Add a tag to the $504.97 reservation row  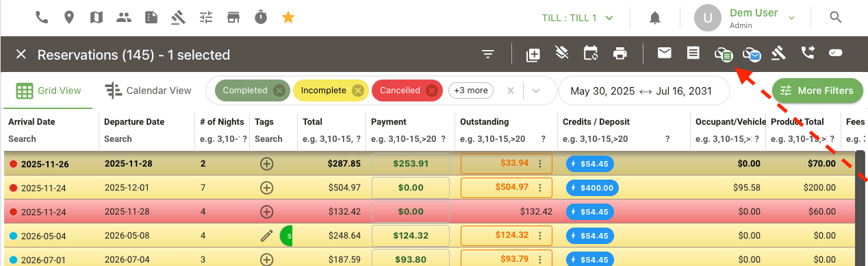267,188
